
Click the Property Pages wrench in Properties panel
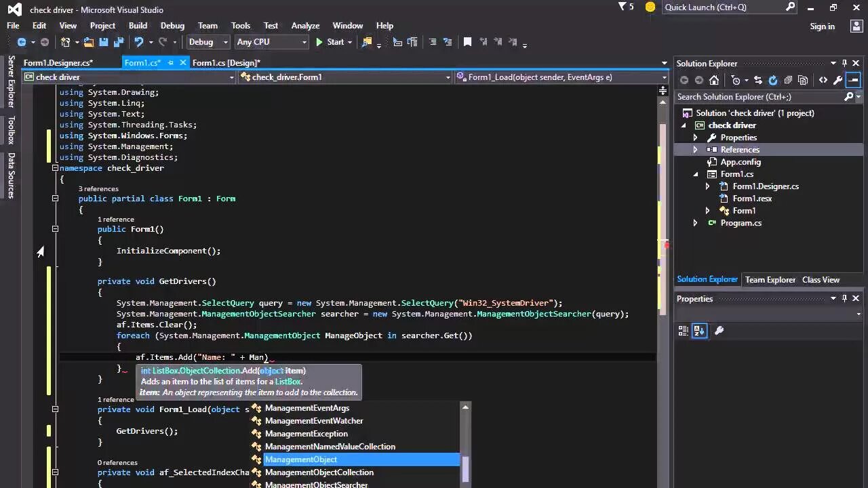719,331
